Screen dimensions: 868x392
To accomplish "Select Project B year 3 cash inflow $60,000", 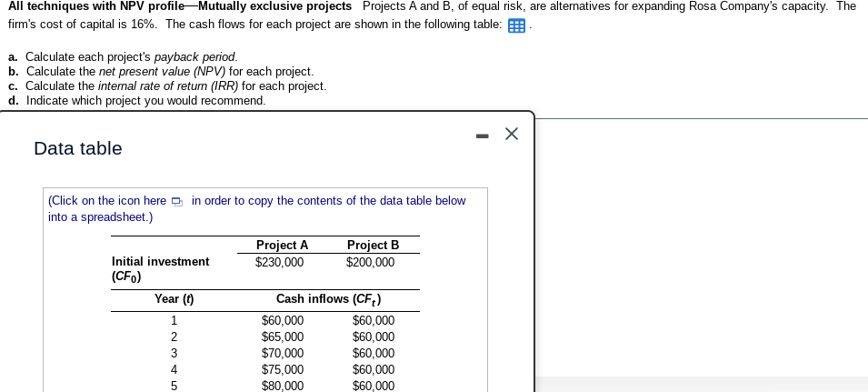I will pyautogui.click(x=374, y=353).
